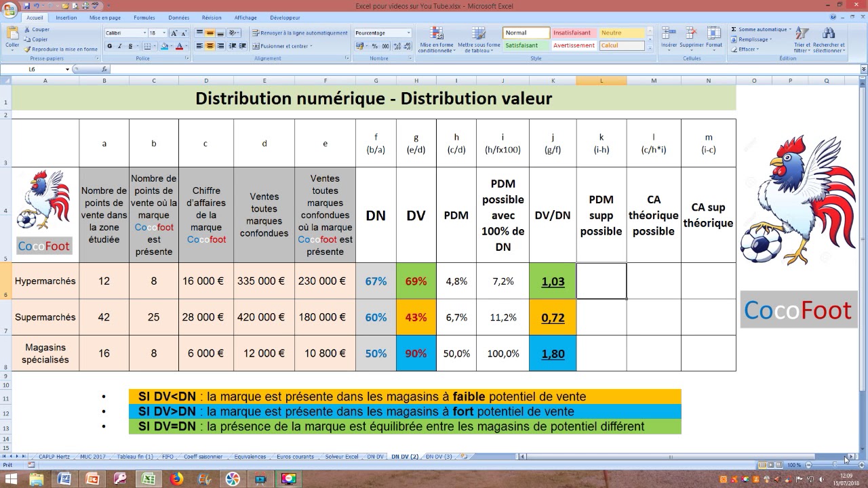Copy selection with Copier
Image resolution: width=868 pixels, height=488 pixels.
[37, 39]
